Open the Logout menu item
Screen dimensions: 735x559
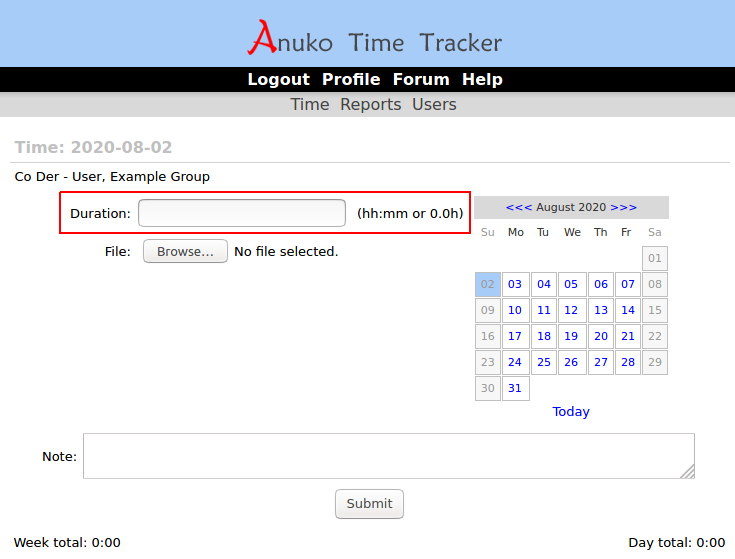click(278, 79)
